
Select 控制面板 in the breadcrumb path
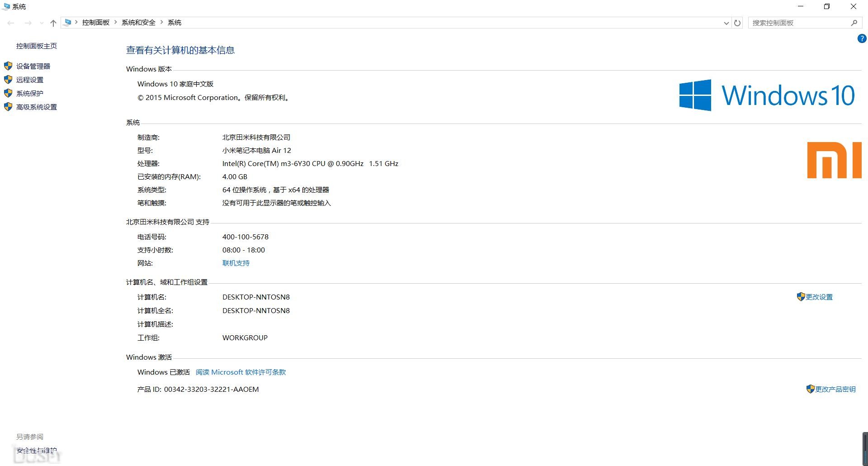click(96, 22)
